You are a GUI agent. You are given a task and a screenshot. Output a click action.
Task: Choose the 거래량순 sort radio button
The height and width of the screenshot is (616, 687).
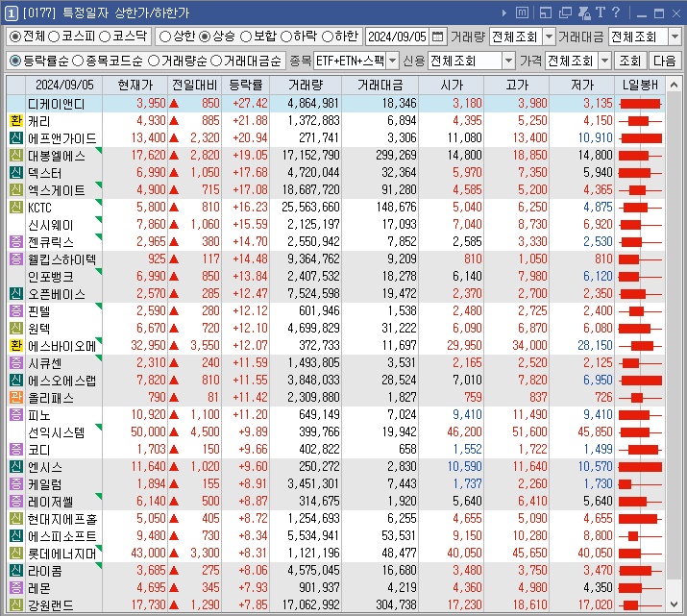pyautogui.click(x=154, y=62)
